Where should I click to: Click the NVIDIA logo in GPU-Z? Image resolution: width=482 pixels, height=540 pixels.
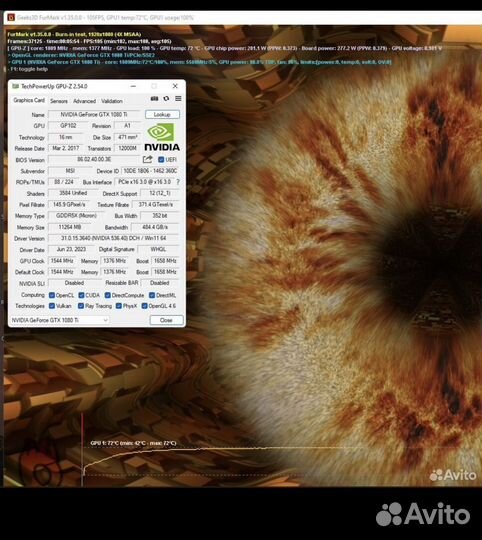pyautogui.click(x=162, y=137)
